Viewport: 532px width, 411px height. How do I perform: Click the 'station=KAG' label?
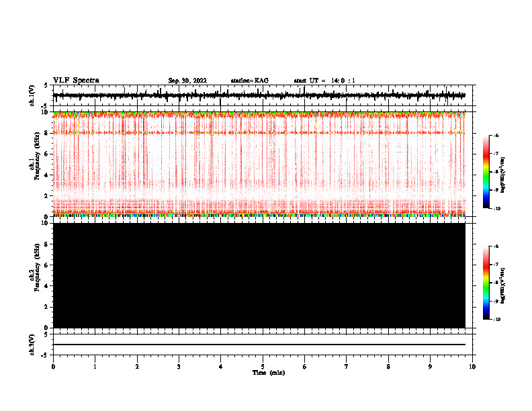coord(250,81)
